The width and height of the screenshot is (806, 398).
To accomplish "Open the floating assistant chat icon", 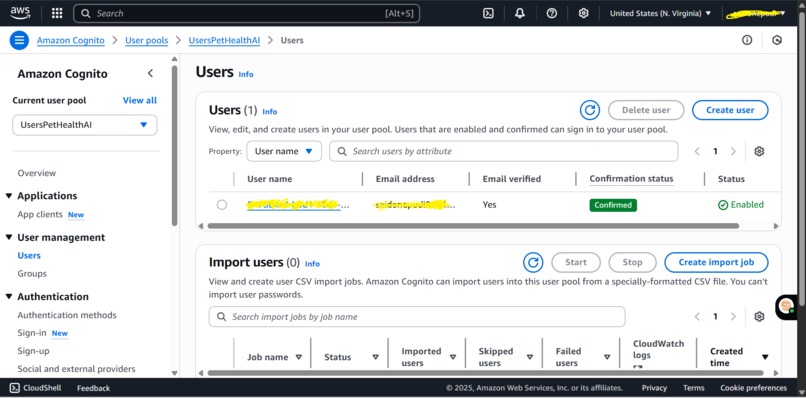I will pyautogui.click(x=786, y=307).
